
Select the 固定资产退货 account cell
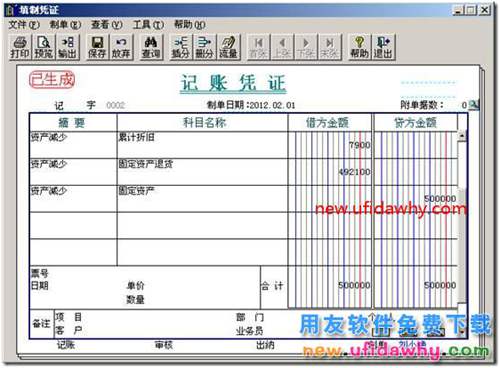202,172
